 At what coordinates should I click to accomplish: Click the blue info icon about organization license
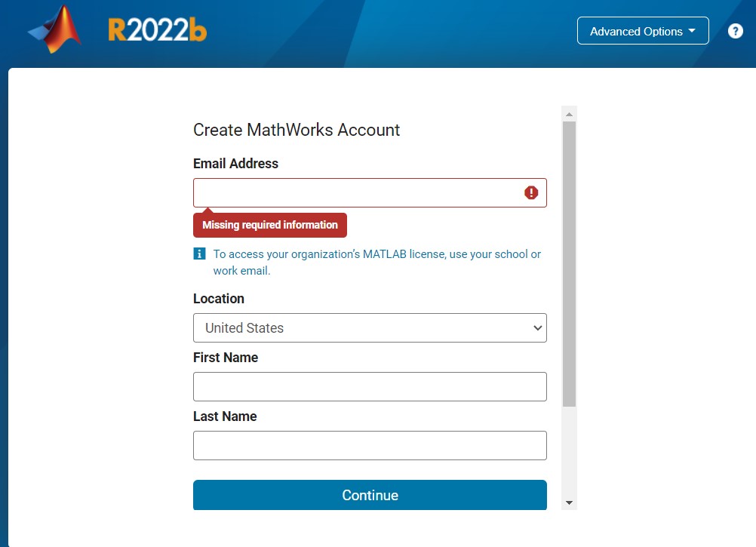pos(199,254)
